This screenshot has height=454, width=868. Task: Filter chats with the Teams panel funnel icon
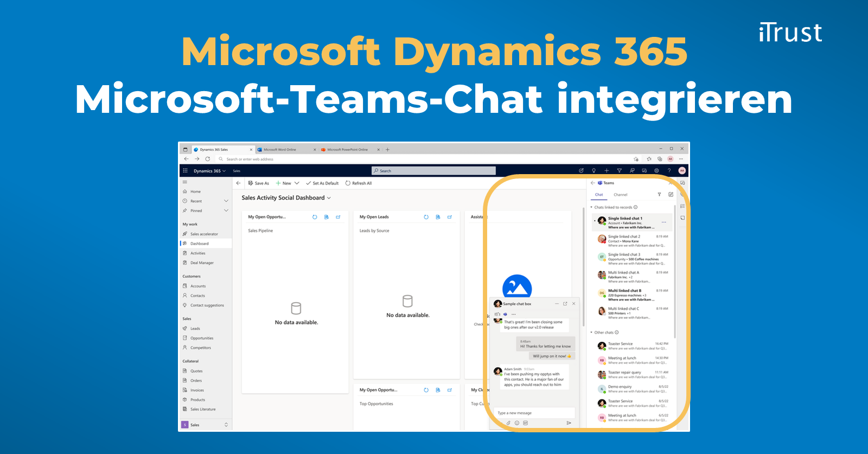click(x=659, y=195)
